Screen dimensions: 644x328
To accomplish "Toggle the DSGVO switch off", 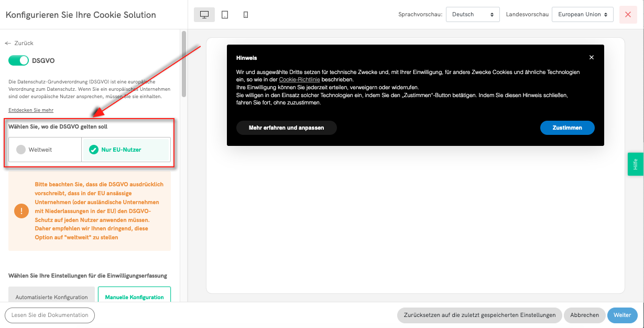I will 18,60.
